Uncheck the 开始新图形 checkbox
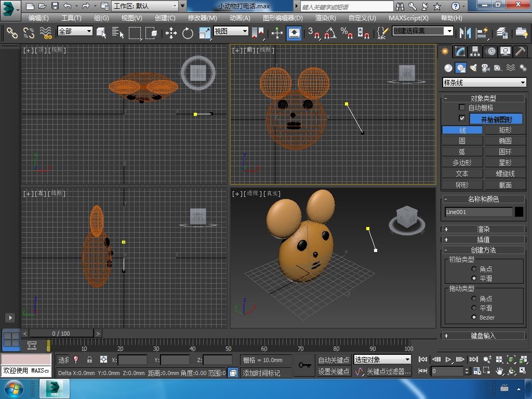Image resolution: width=532 pixels, height=399 pixels. tap(462, 118)
